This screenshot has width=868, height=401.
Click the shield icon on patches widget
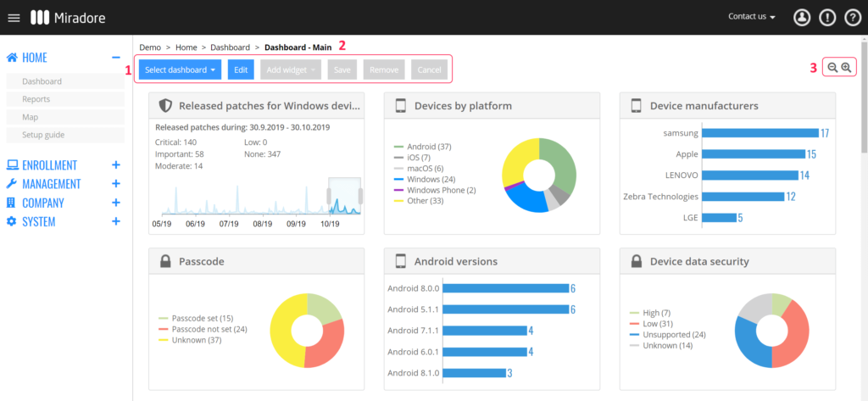click(x=165, y=106)
